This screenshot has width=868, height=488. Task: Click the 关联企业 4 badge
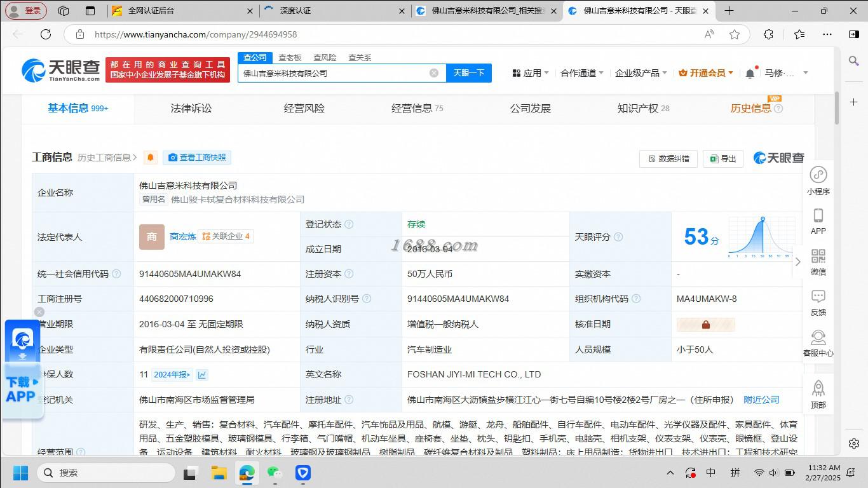pyautogui.click(x=226, y=236)
